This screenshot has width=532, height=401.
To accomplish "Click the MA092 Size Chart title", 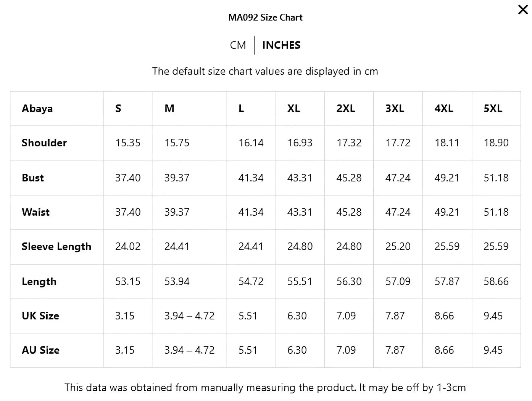I will click(x=265, y=18).
